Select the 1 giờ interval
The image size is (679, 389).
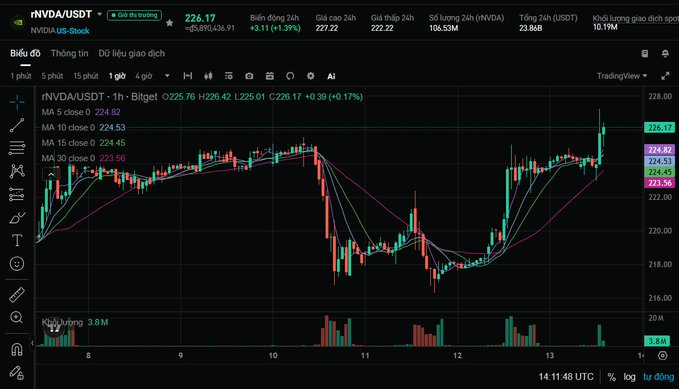point(117,76)
